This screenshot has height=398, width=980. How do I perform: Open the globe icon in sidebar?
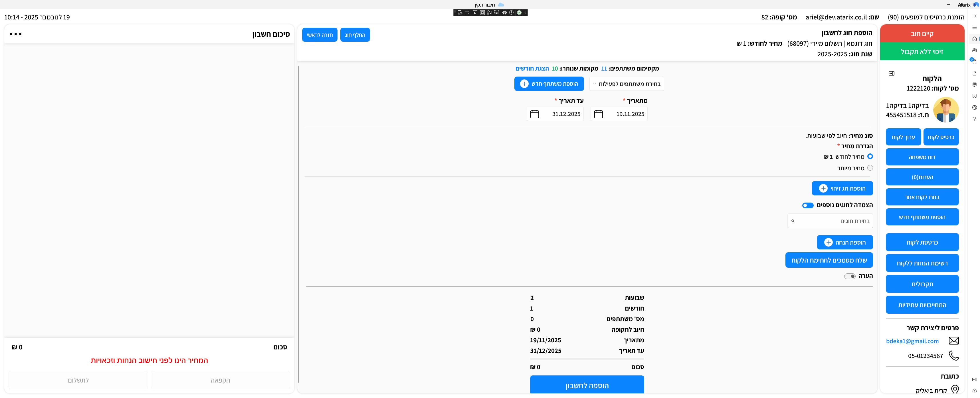tap(974, 107)
